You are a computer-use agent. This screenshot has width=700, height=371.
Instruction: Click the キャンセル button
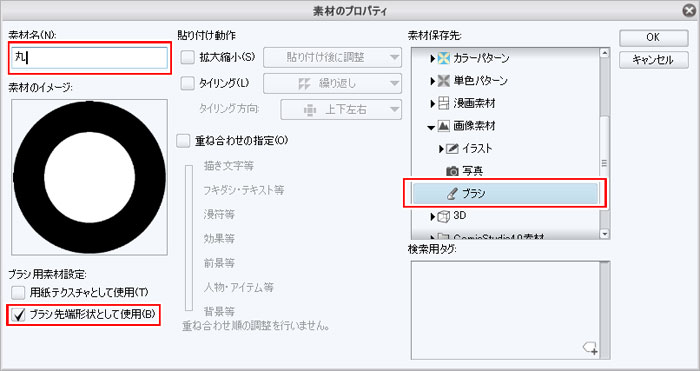[x=653, y=59]
